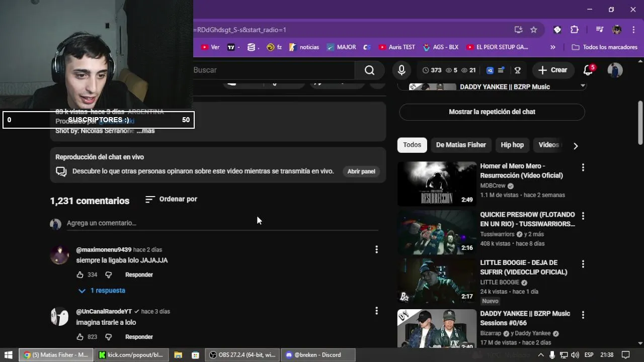This screenshot has height=362, width=644.
Task: Expand '1 respuesta' replies
Action: tap(102, 291)
